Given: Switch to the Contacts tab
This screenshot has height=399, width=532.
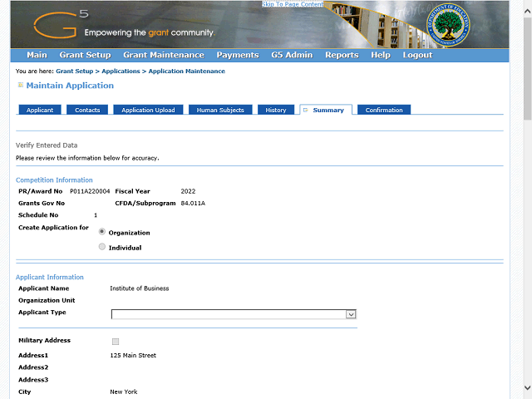Looking at the screenshot, I should [87, 110].
